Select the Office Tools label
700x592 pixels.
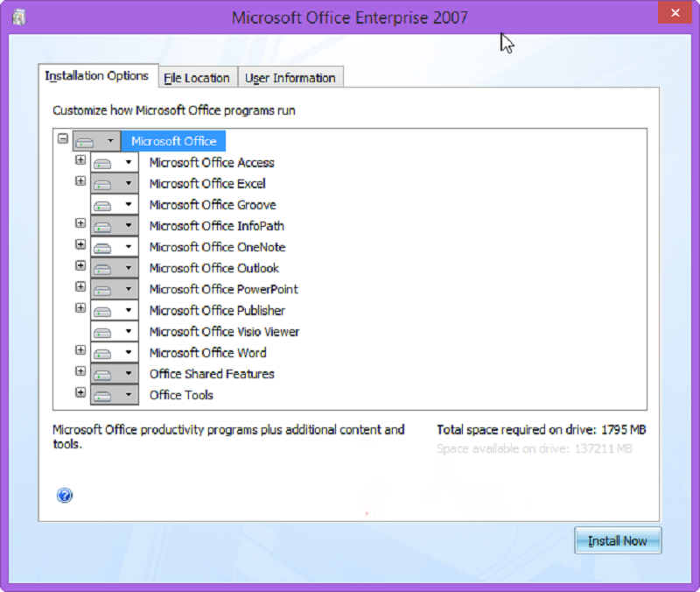[181, 395]
